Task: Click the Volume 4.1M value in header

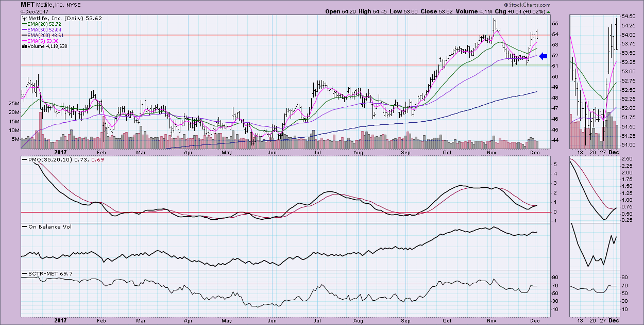Action: coord(484,11)
